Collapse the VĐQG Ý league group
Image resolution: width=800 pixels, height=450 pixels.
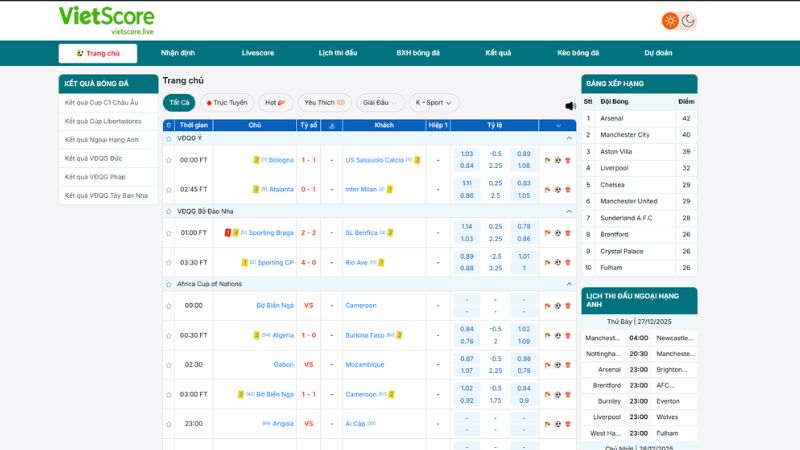click(569, 138)
